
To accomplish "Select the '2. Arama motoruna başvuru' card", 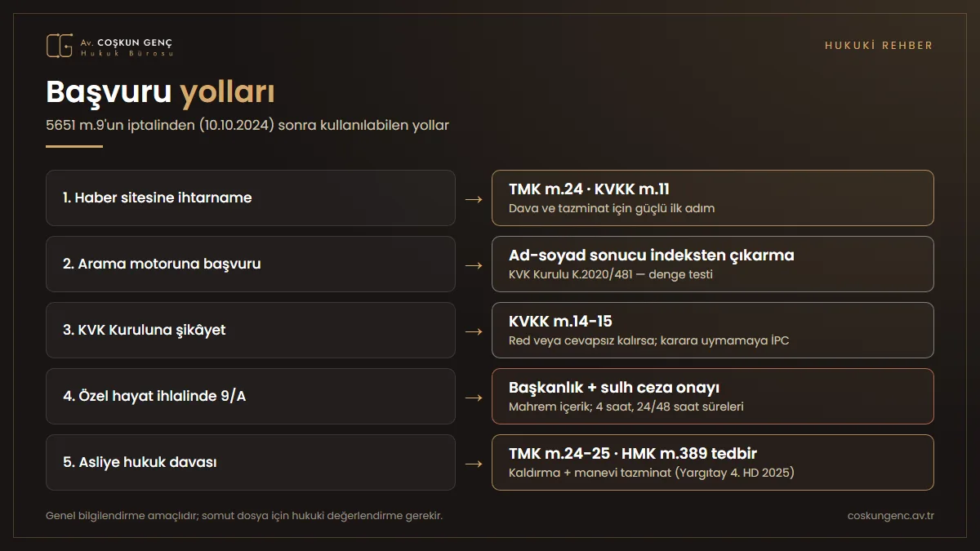I will point(251,264).
